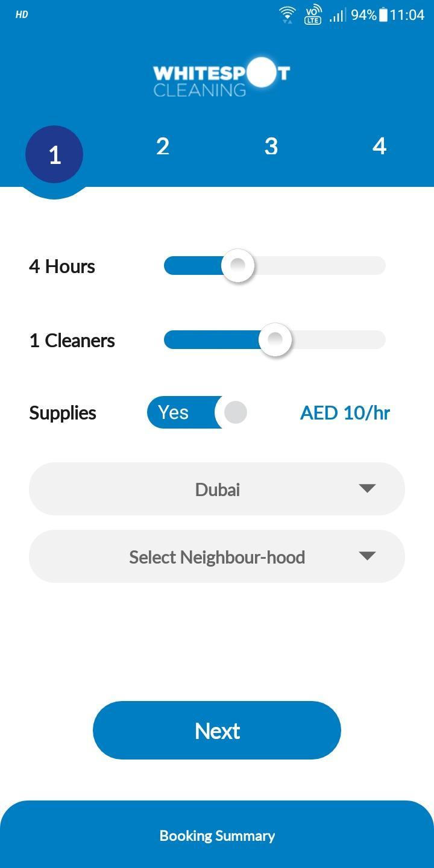Viewport: 434px width, 868px height.
Task: Switch to step 4
Action: point(379,146)
